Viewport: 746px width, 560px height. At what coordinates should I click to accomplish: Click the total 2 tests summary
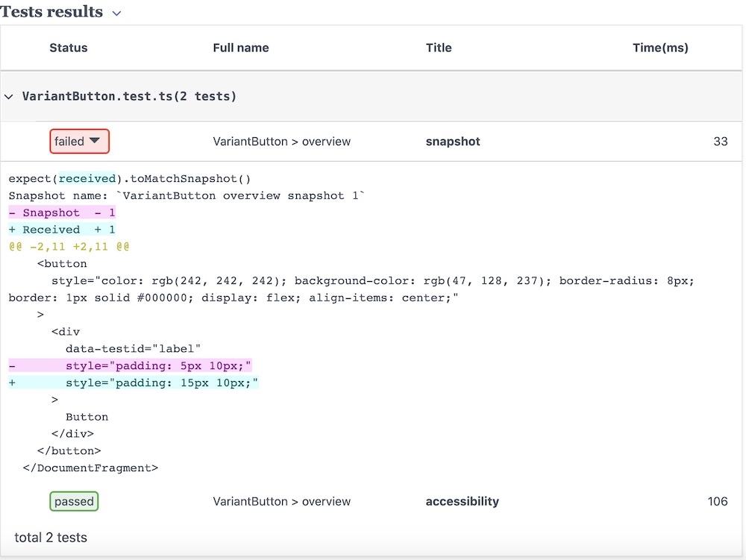[49, 538]
